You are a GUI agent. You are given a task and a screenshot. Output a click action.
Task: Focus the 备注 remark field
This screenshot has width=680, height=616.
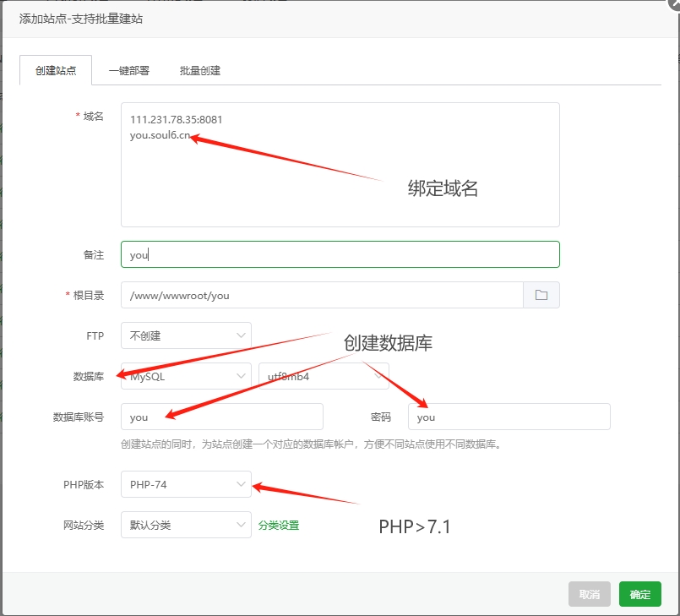click(340, 254)
